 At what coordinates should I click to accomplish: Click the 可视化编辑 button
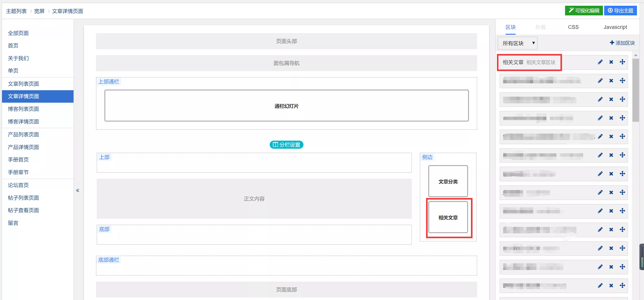(x=584, y=10)
